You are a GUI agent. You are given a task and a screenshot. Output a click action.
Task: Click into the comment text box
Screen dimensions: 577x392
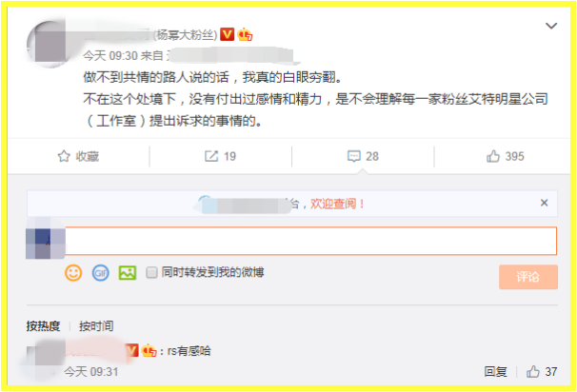[x=310, y=241]
